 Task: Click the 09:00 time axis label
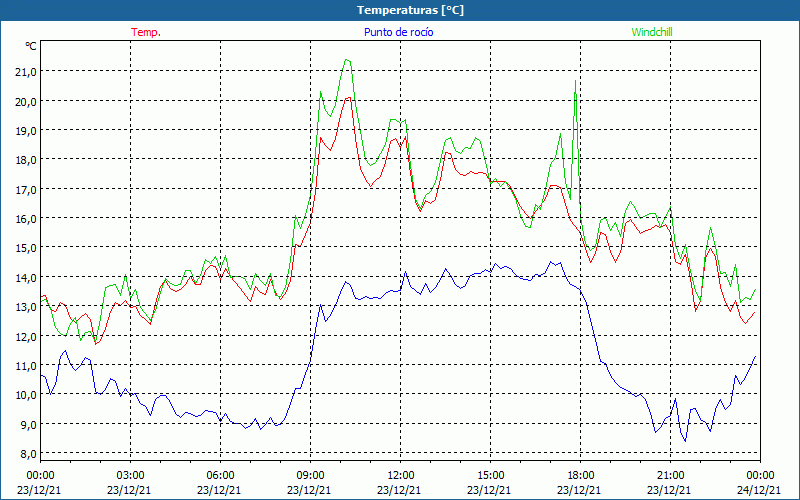click(x=310, y=476)
